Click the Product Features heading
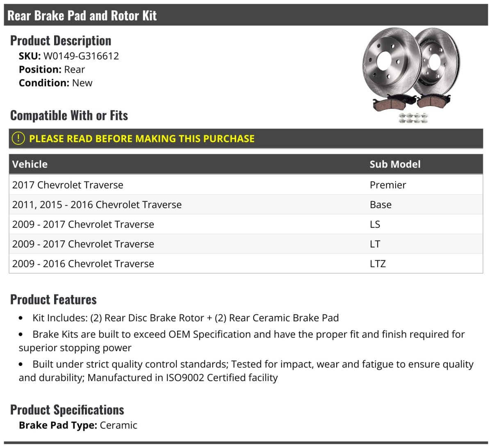The image size is (492, 448). point(53,299)
